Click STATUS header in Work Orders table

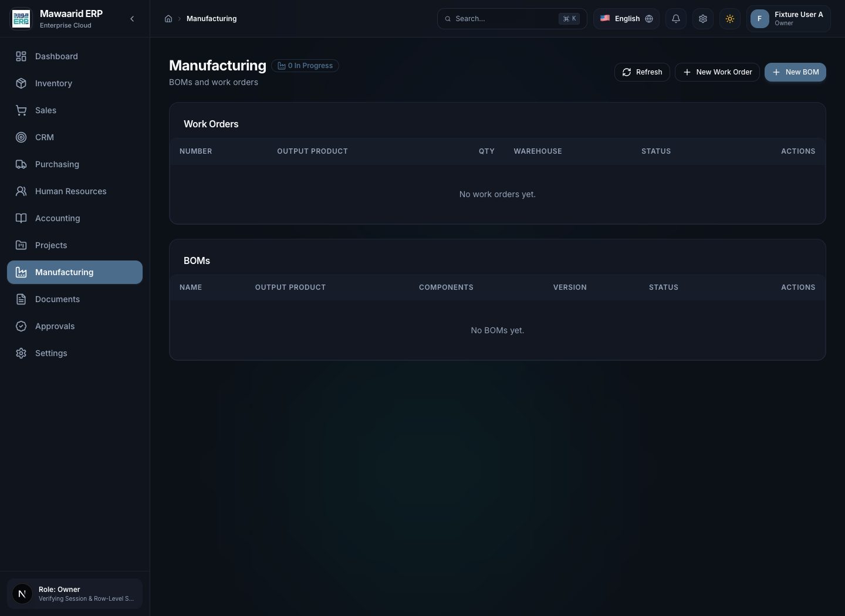click(x=656, y=151)
